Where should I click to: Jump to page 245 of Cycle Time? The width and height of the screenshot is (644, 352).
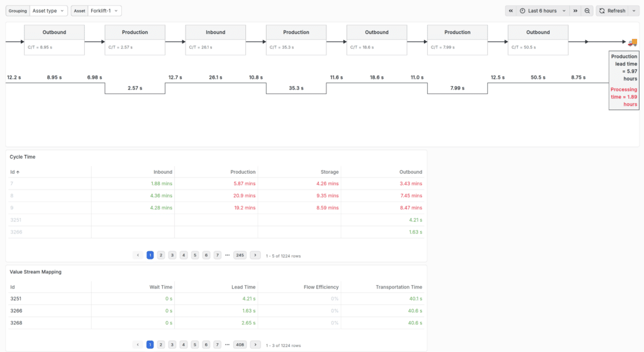click(240, 256)
